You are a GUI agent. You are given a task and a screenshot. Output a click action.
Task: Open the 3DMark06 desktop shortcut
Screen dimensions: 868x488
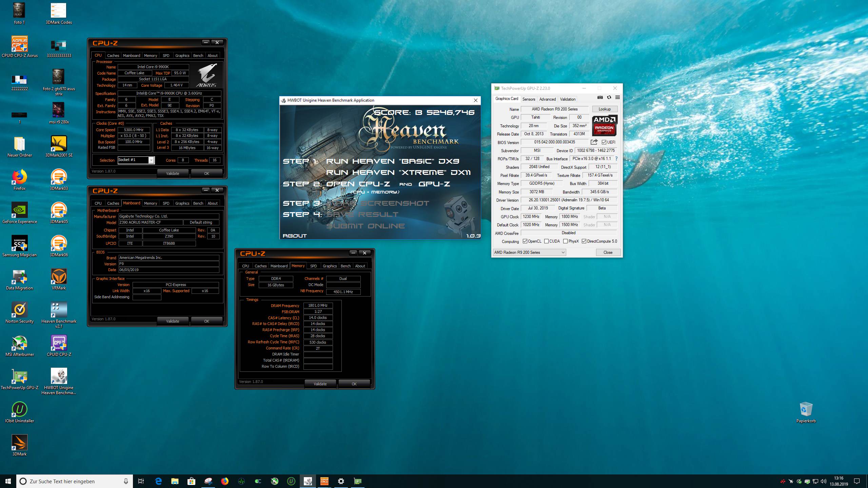(59, 246)
